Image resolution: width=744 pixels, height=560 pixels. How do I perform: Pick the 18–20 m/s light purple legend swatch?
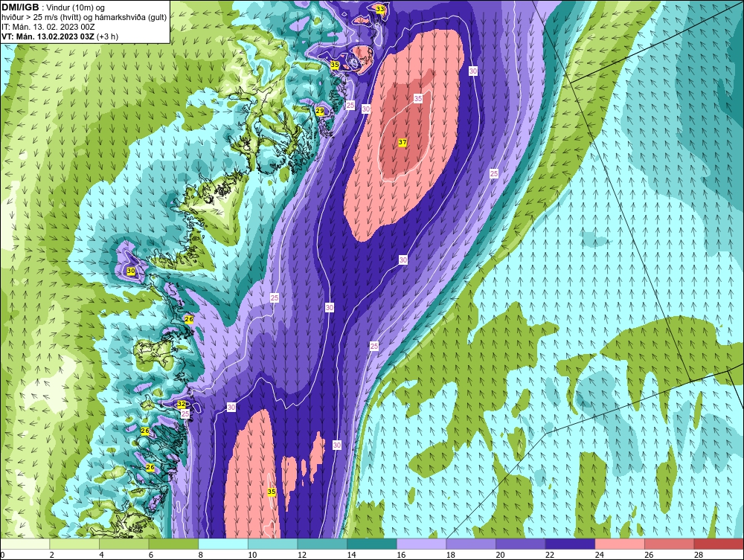(471, 544)
